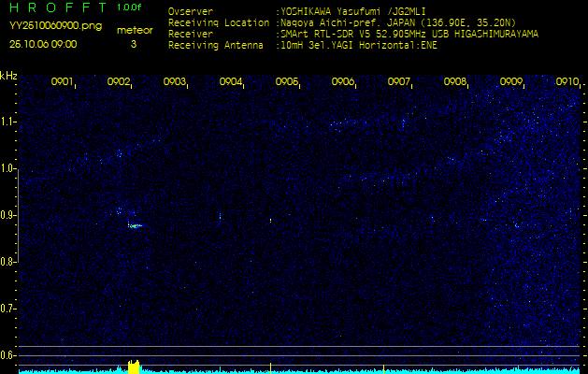Click the 0906 time marker

[x=343, y=81]
